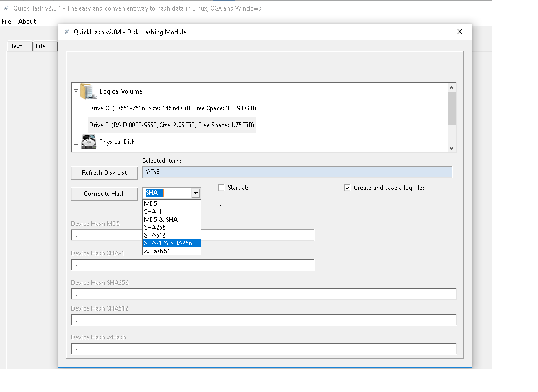Pick 'SHA-1 & SHA256' in dropdown list
Image resolution: width=538 pixels, height=392 pixels.
168,243
